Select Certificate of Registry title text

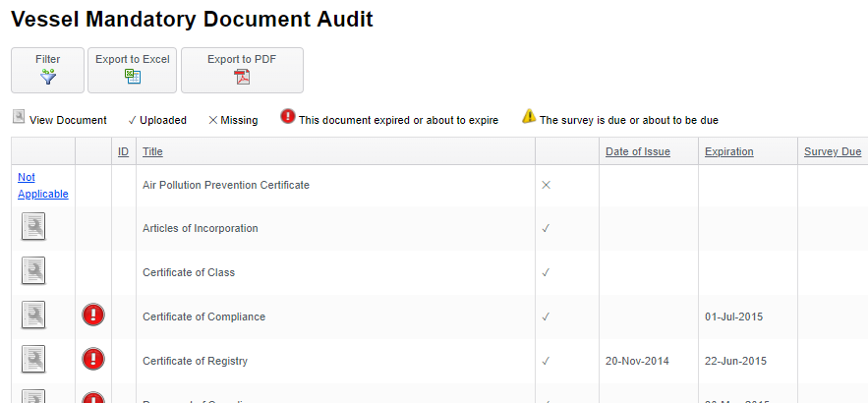tap(195, 361)
